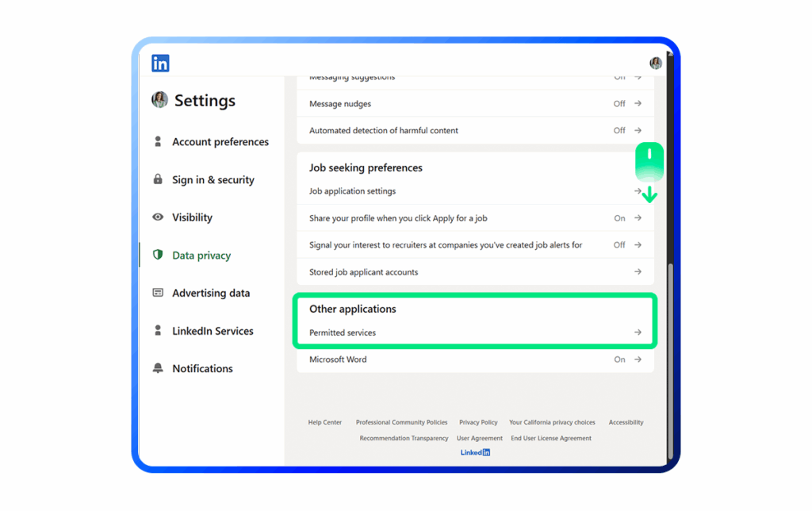Select the Data privacy shield icon

tap(159, 255)
